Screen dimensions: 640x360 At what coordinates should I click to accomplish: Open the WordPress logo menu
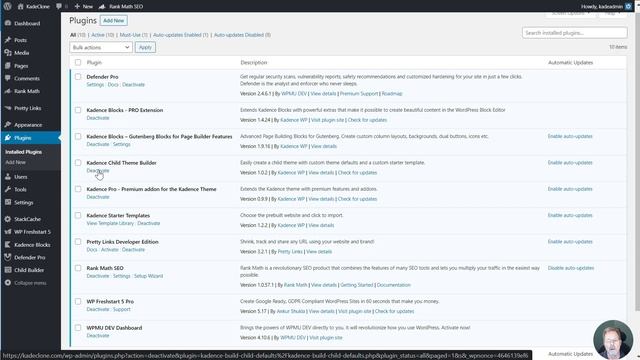(x=7, y=6)
